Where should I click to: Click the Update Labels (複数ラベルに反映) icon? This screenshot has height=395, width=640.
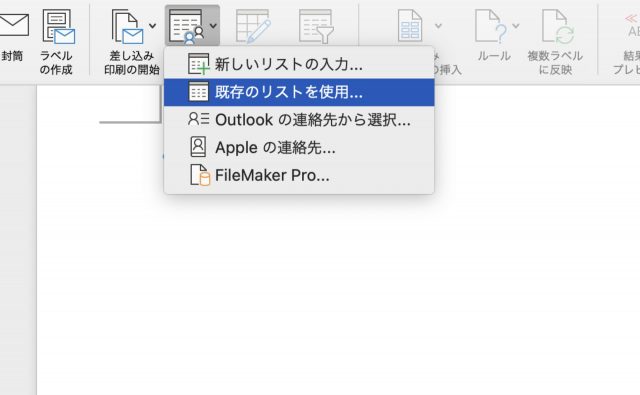[x=558, y=27]
